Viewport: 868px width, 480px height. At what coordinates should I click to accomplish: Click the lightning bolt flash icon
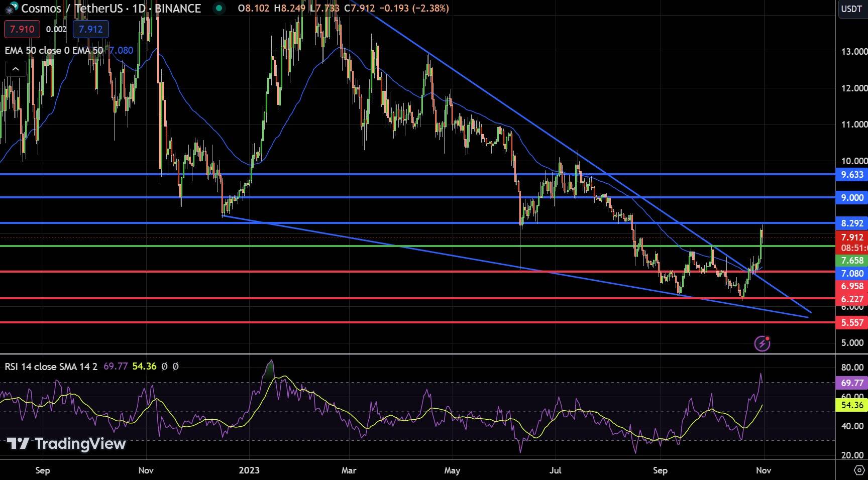click(x=762, y=343)
